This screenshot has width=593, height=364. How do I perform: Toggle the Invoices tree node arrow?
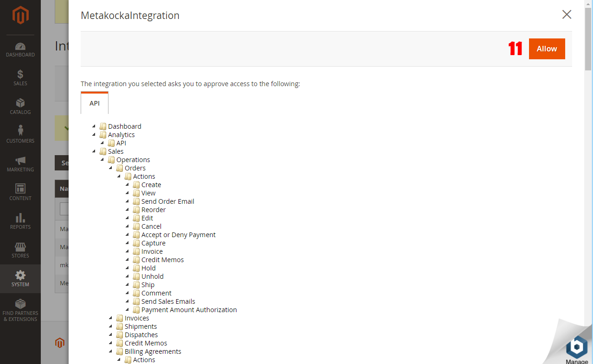tap(111, 318)
